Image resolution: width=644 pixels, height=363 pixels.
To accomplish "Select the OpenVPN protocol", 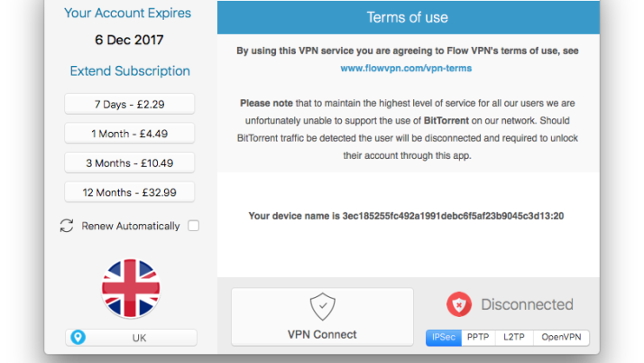I will click(562, 338).
